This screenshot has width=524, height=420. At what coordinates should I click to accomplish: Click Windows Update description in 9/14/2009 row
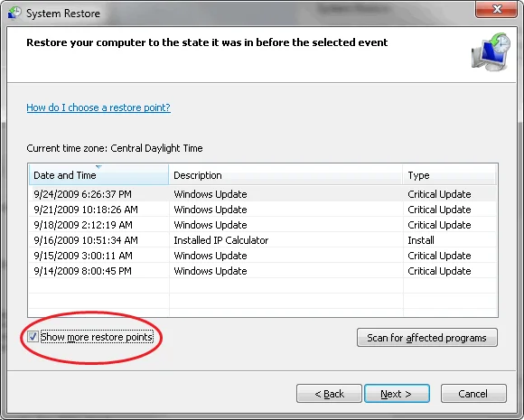tap(211, 271)
